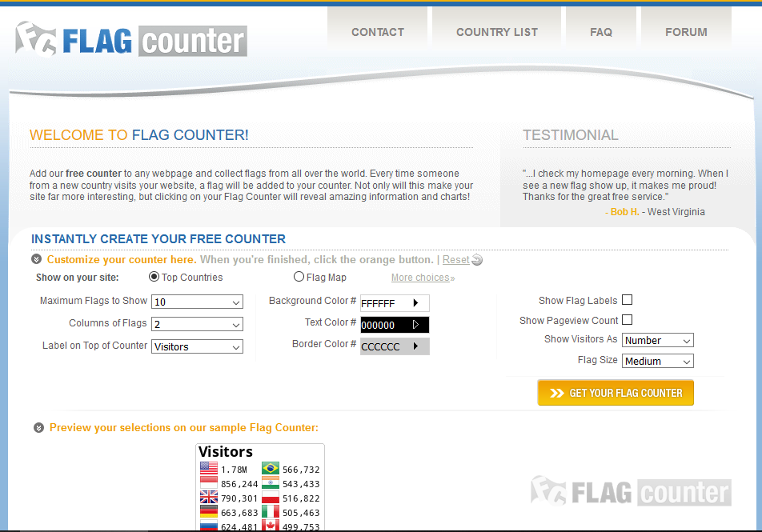The height and width of the screenshot is (532, 762).
Task: Click the Poland flag next to 516,822
Action: coord(271,497)
